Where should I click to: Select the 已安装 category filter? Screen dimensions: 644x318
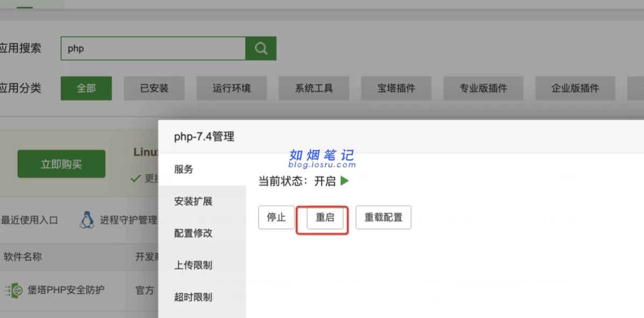154,88
